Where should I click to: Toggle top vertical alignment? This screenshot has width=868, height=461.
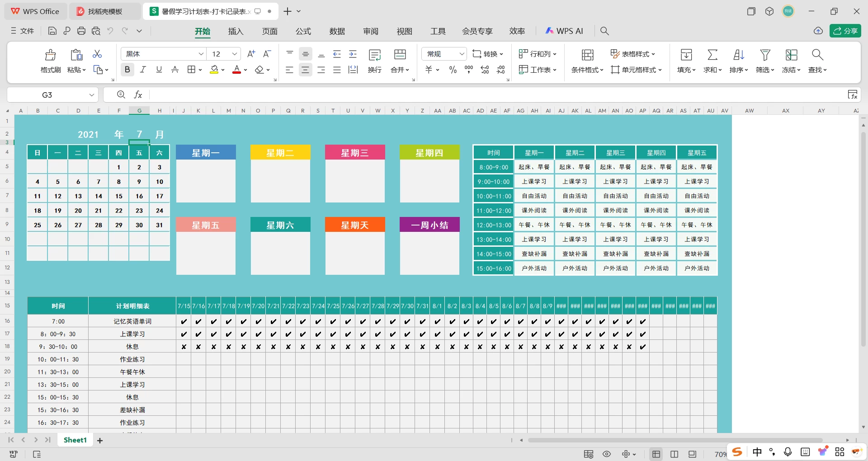pos(290,54)
